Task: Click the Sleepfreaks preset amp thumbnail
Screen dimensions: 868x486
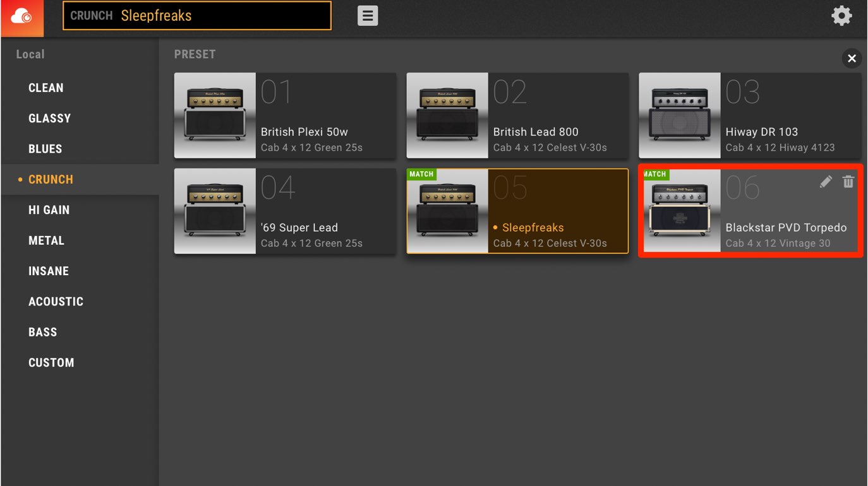Action: pos(447,211)
